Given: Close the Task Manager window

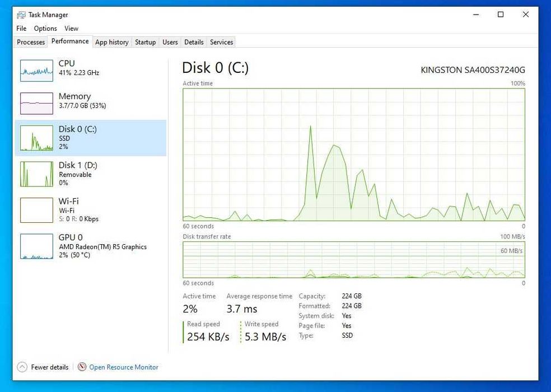Looking at the screenshot, I should point(526,15).
